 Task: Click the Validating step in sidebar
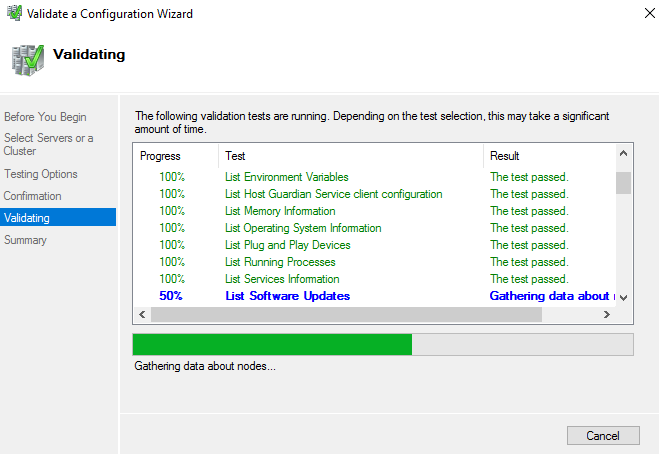coord(27,218)
